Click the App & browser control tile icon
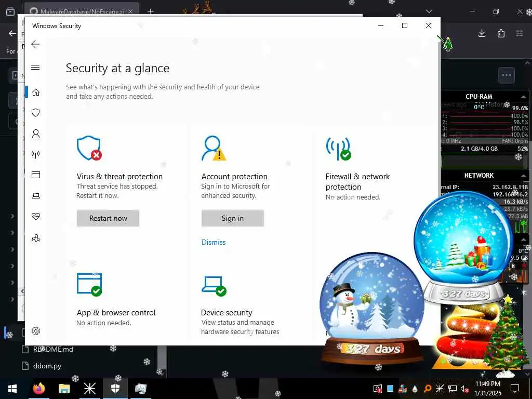Image resolution: width=532 pixels, height=399 pixels. pyautogui.click(x=89, y=285)
